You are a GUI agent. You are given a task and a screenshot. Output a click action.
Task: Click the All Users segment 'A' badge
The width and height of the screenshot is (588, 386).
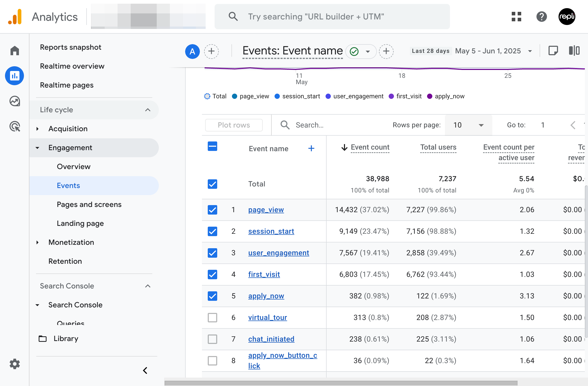click(192, 51)
